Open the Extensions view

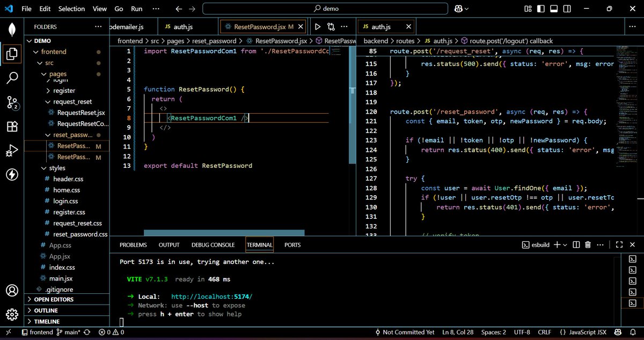point(12,127)
